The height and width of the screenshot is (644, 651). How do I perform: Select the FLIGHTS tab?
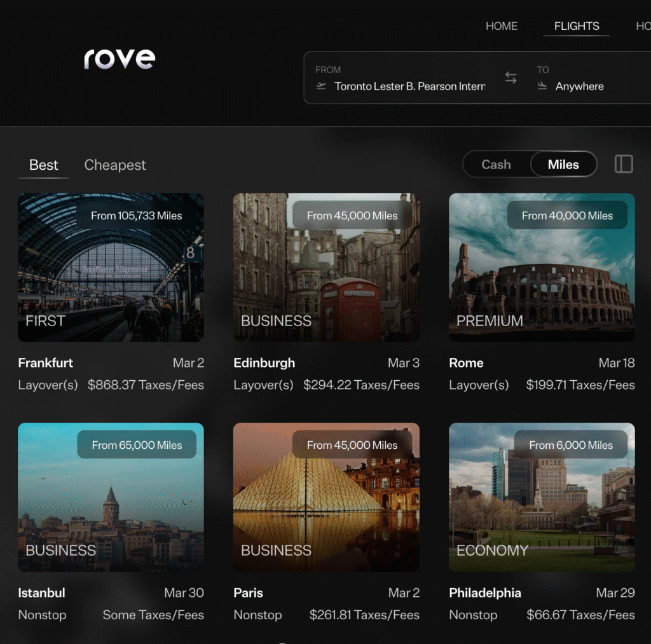coord(576,26)
